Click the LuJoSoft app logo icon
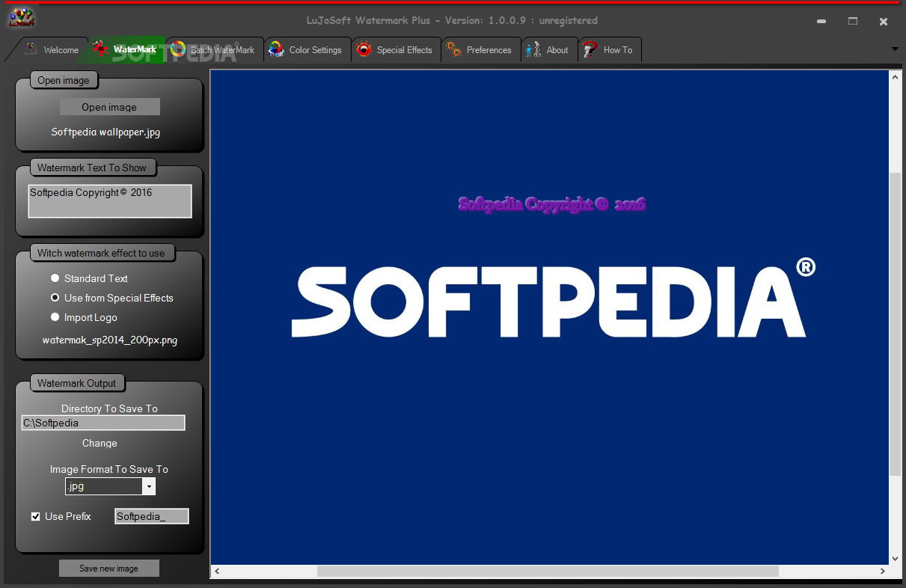 click(21, 17)
